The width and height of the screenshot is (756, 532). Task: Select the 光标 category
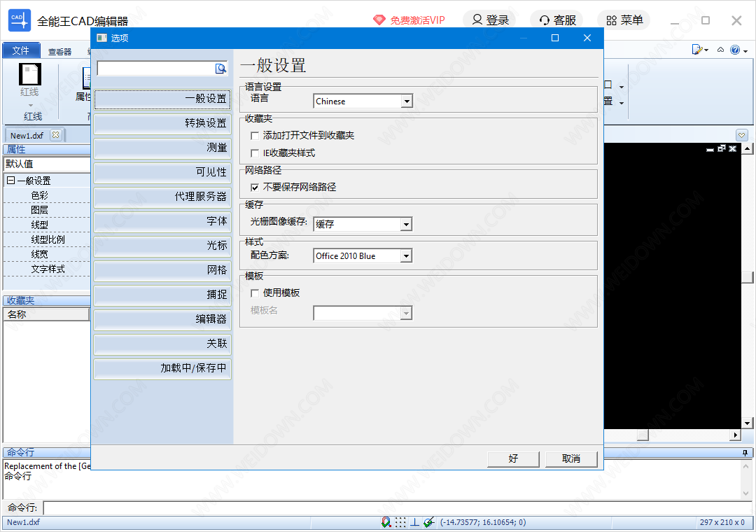click(x=162, y=246)
